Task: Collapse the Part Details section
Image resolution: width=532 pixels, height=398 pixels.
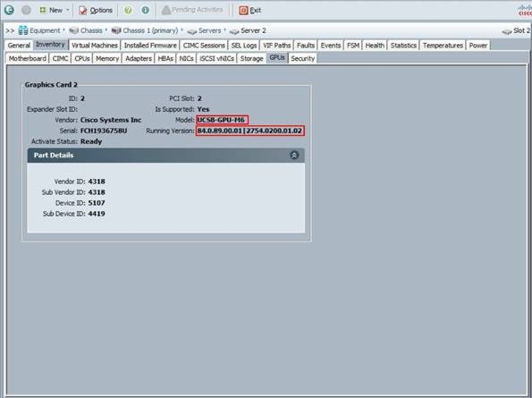Action: coord(294,155)
